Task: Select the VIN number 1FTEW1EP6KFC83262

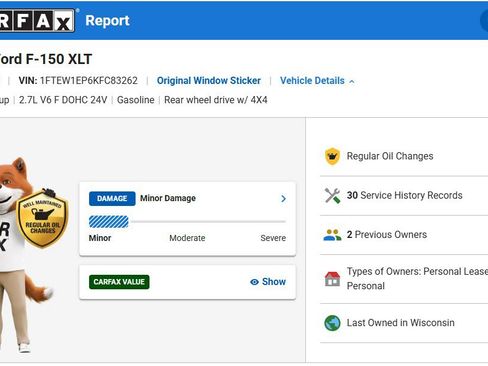Action: click(x=89, y=81)
